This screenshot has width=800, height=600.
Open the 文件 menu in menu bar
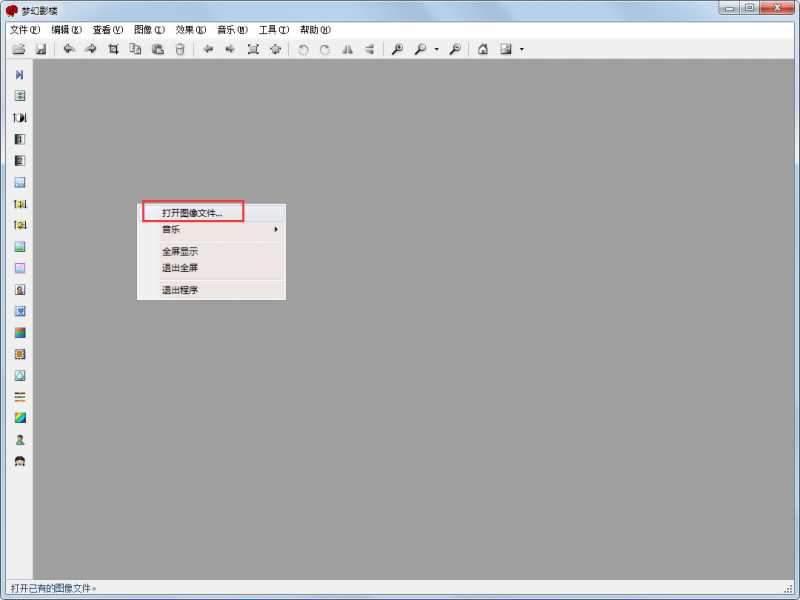coord(25,30)
